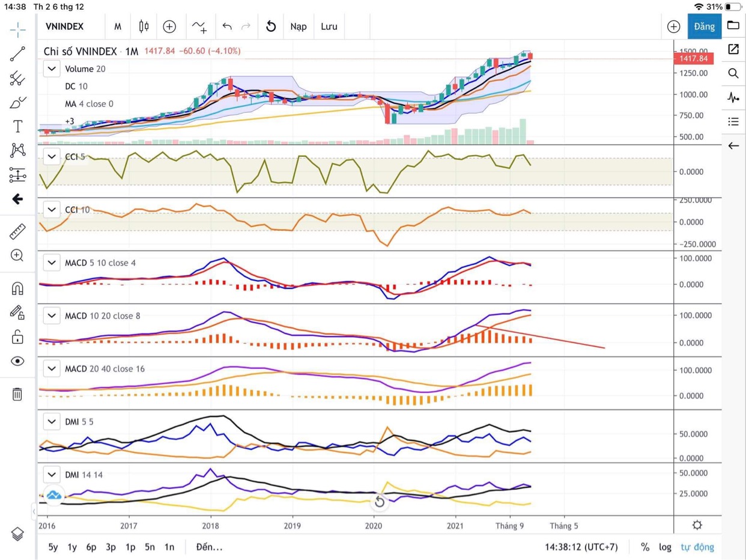Screen dimensions: 746x560
Task: Open candlestick chart style selector
Action: (x=144, y=26)
